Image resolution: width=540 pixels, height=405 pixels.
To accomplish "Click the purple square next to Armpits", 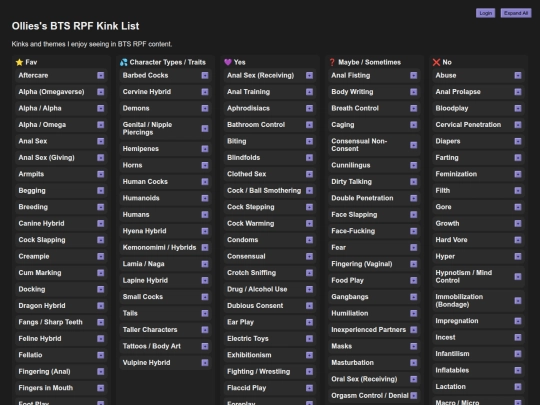I will click(101, 174).
